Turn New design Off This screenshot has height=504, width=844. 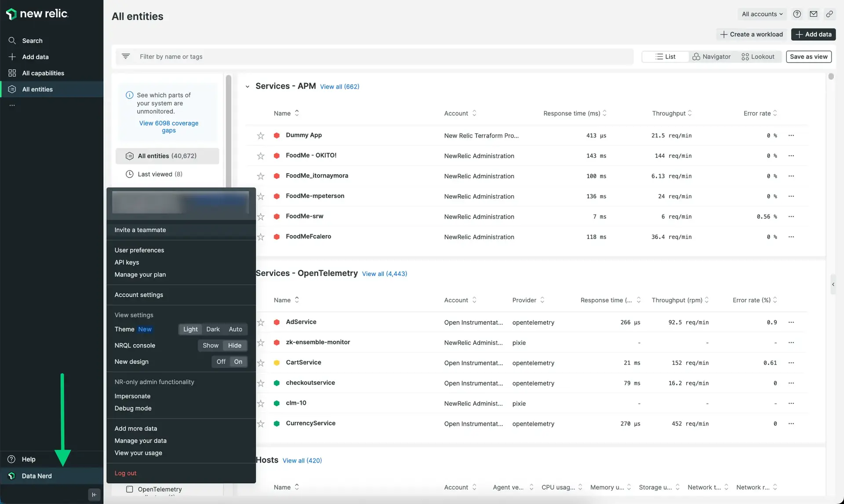coord(221,362)
